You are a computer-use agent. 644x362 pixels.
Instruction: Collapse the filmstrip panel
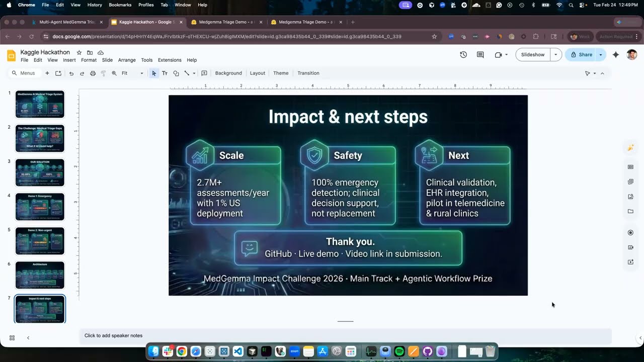[28, 338]
